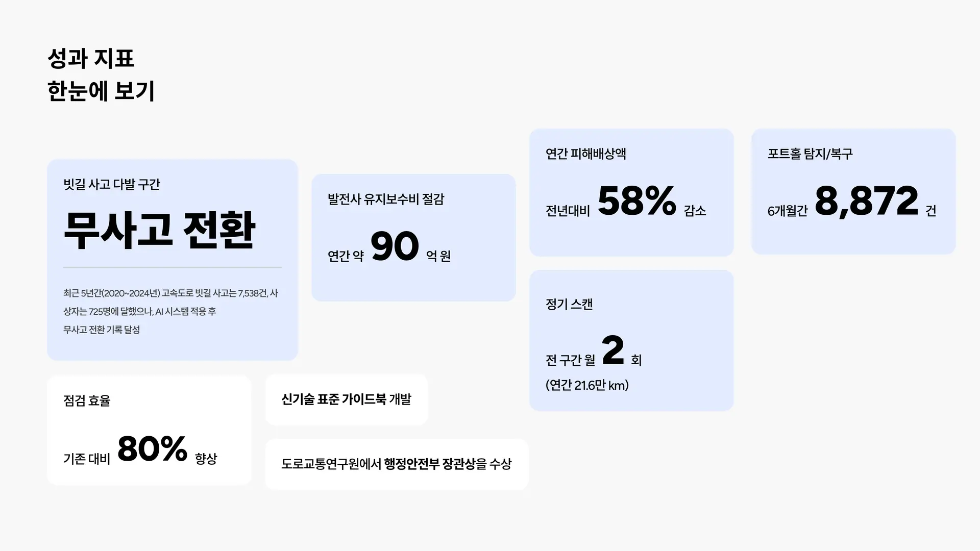This screenshot has height=551, width=980.
Task: Click the "점검 효율" card label
Action: point(87,400)
